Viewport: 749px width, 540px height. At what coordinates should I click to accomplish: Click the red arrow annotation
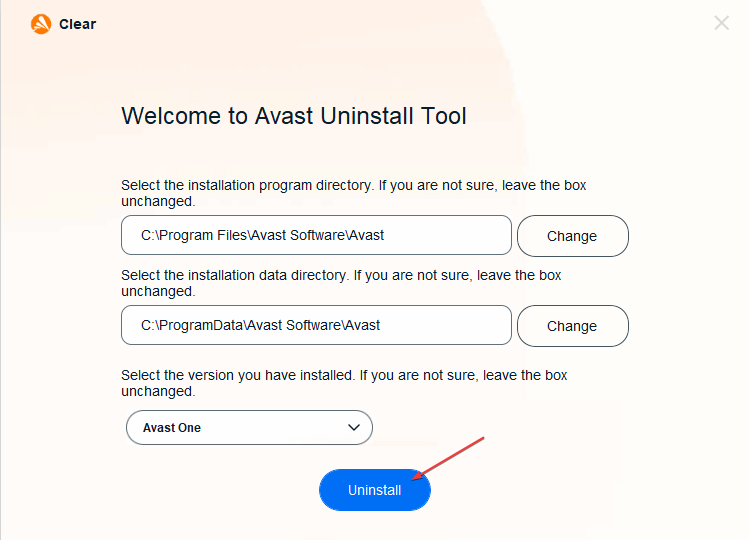(x=448, y=458)
